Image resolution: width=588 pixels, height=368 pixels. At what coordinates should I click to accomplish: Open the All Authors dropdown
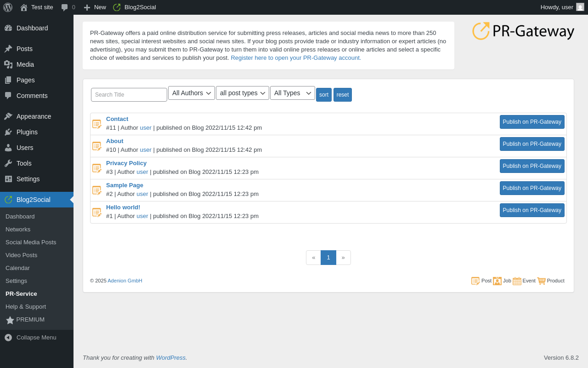[x=192, y=93]
